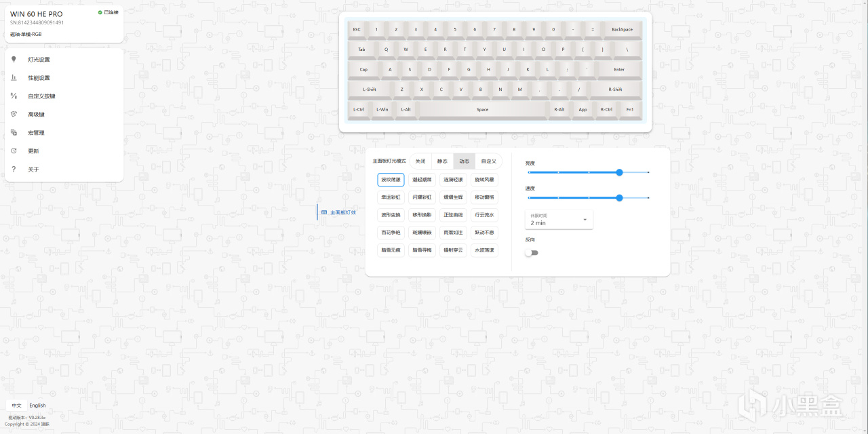Select the L-Ctrl key on keyboard preview
This screenshot has height=434, width=868.
tap(359, 109)
